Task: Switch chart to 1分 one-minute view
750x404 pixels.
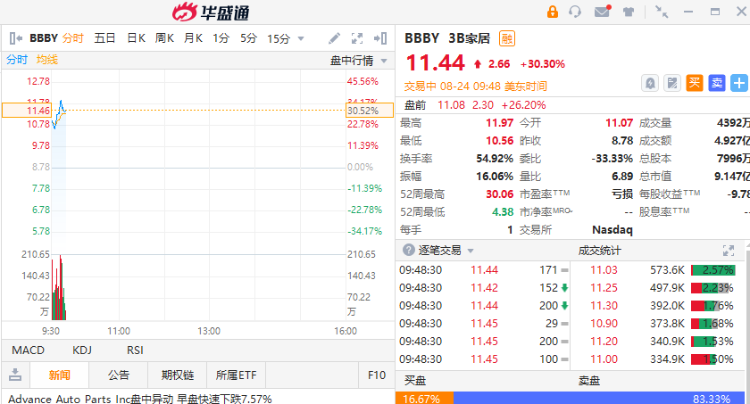Action: click(x=221, y=38)
